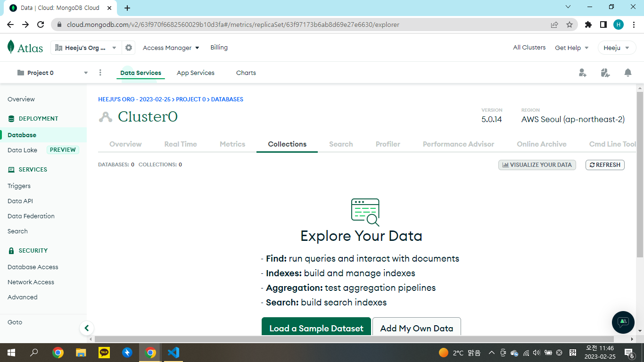Share this page from address bar

coord(554,25)
